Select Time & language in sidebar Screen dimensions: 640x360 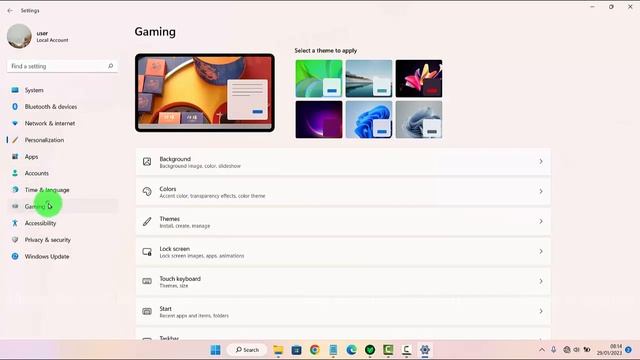pyautogui.click(x=62, y=190)
